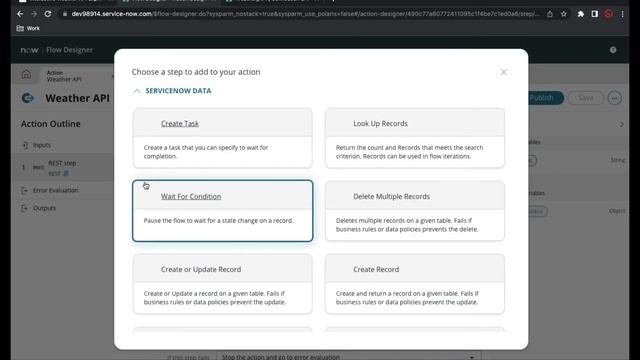Image resolution: width=640 pixels, height=360 pixels.
Task: Click the ServiceNow 'now' logo
Action: pos(29,50)
